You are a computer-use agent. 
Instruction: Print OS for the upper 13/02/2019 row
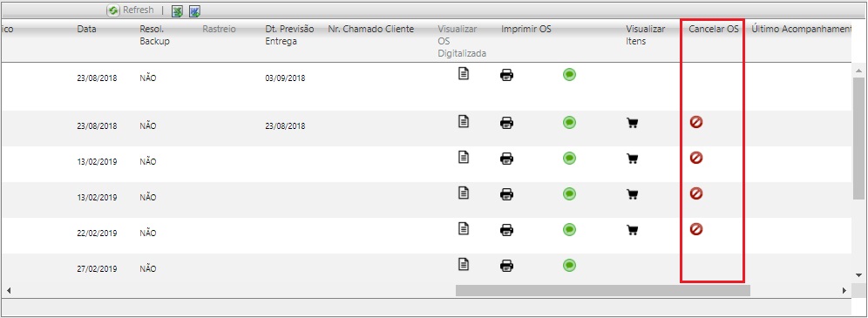[x=506, y=159]
